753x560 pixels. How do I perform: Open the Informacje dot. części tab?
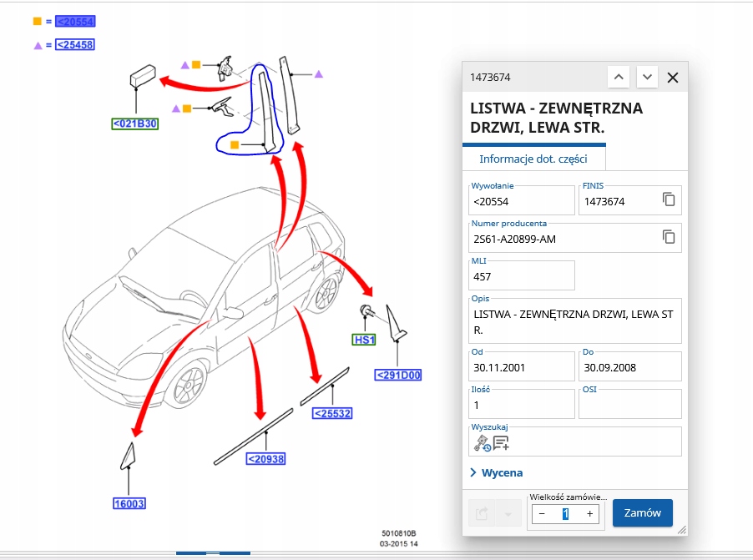[533, 159]
